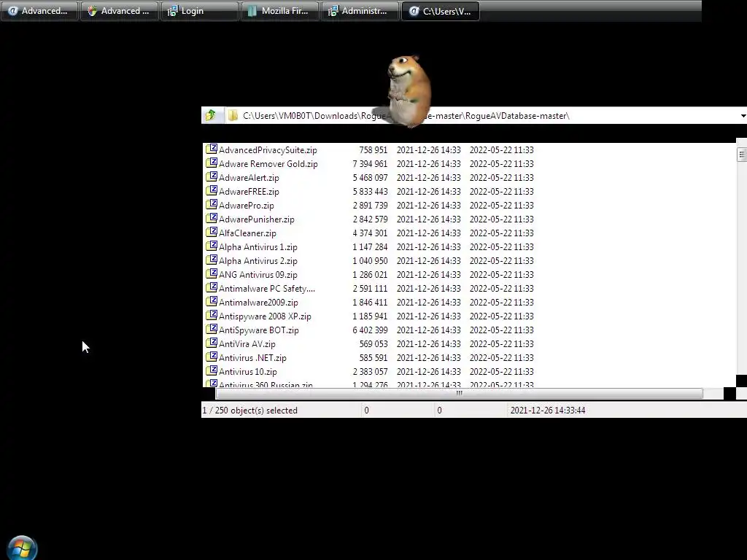Switch to the Login taskbar window
The image size is (747, 560).
point(199,10)
